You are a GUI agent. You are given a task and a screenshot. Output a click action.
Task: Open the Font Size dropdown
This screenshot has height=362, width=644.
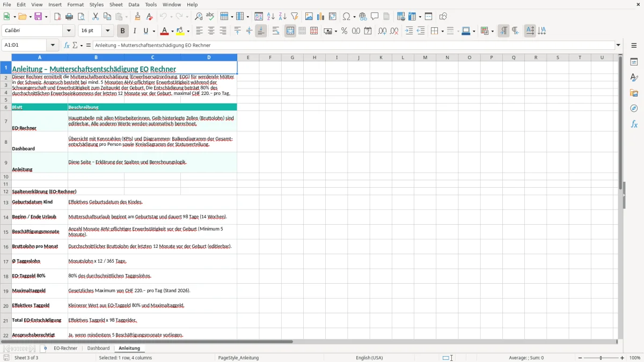(107, 31)
